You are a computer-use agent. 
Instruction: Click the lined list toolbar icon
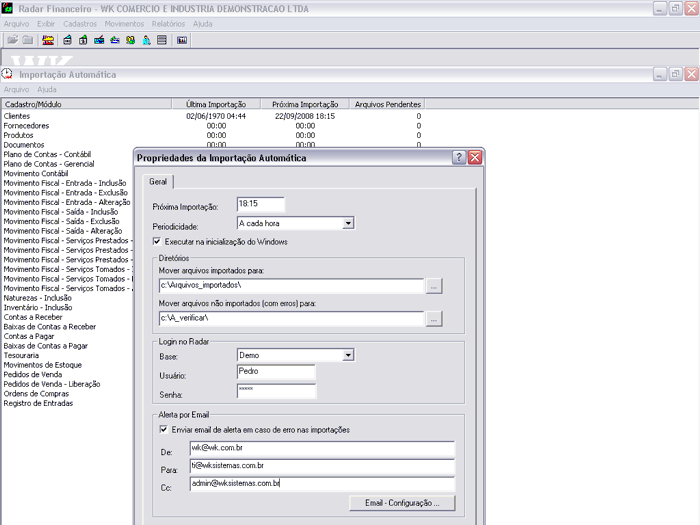click(162, 41)
